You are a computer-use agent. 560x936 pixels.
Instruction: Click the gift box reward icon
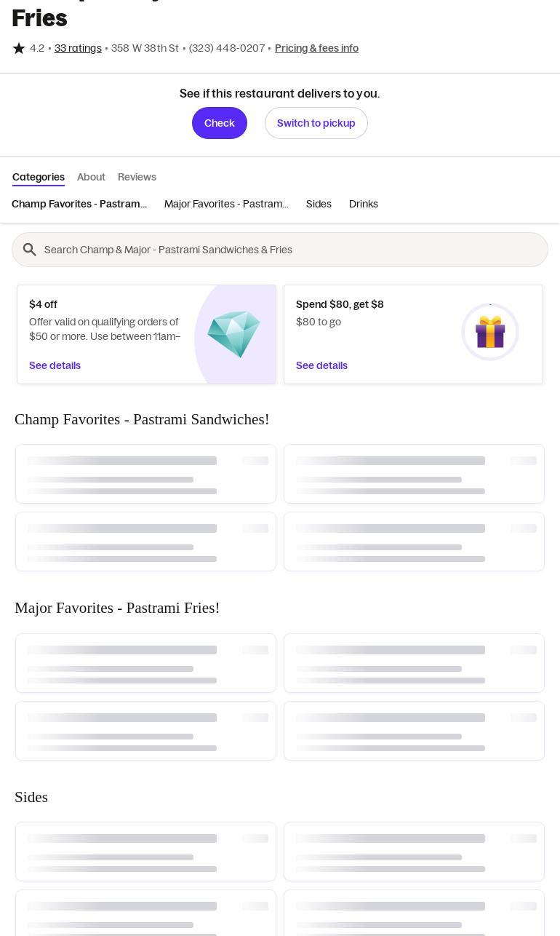click(x=490, y=332)
